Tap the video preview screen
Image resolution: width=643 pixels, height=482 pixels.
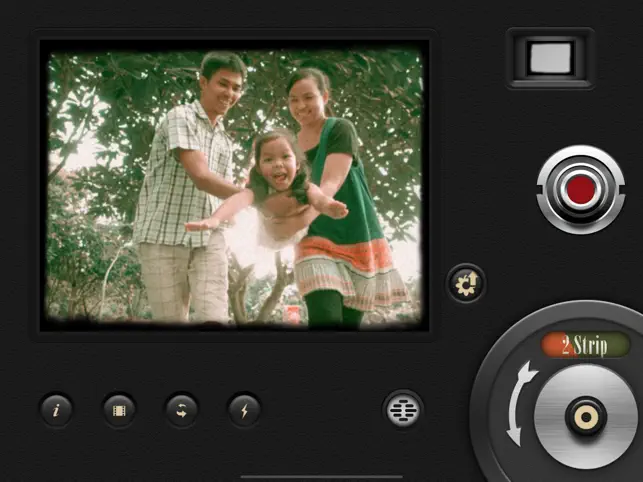click(x=235, y=185)
